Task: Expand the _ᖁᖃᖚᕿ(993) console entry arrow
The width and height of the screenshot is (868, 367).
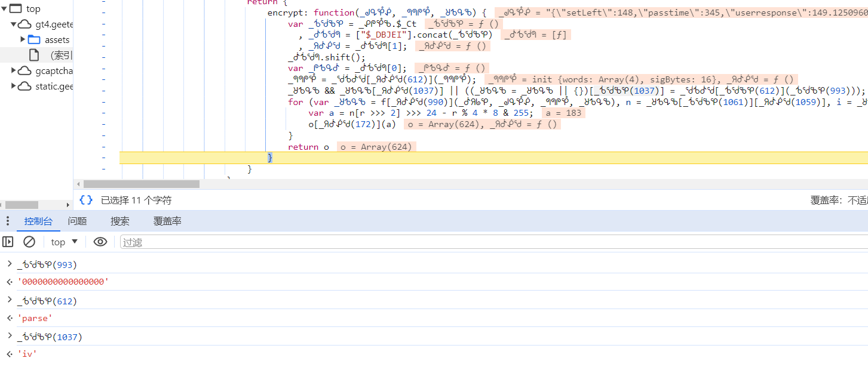Action: coord(9,264)
